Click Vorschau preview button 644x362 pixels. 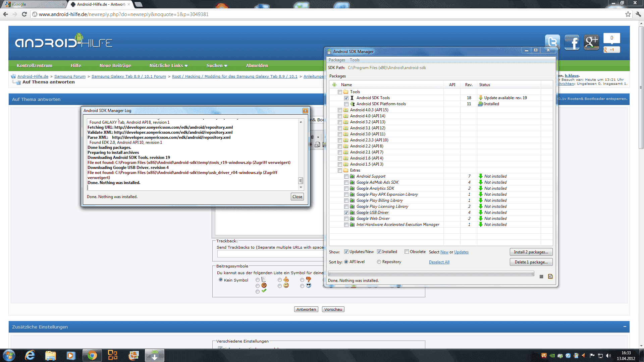[333, 309]
